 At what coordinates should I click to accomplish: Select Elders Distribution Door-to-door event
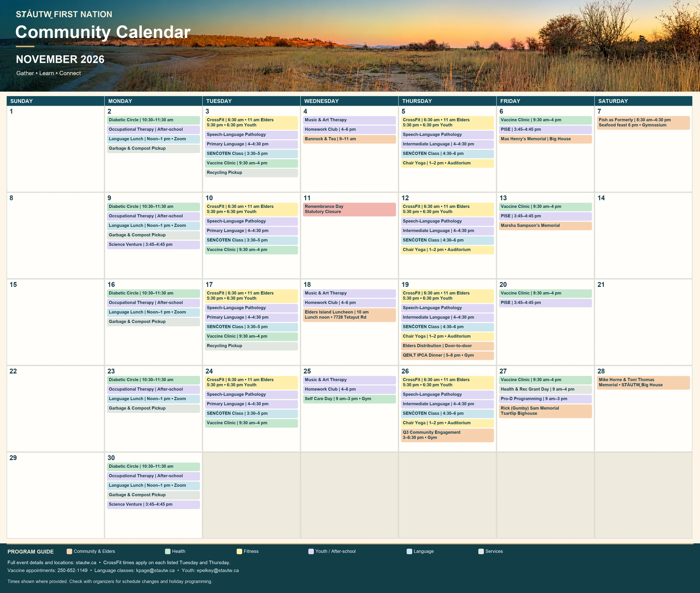coord(447,346)
